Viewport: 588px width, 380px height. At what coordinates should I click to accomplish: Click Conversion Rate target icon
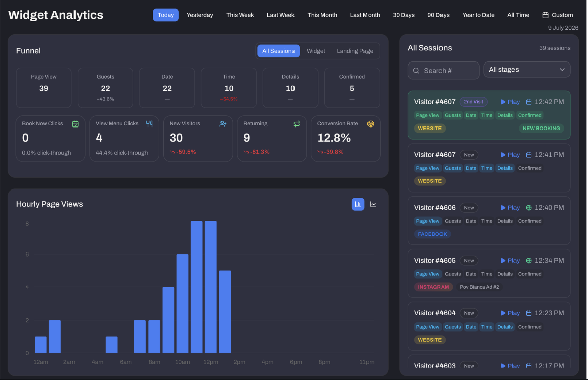point(371,124)
